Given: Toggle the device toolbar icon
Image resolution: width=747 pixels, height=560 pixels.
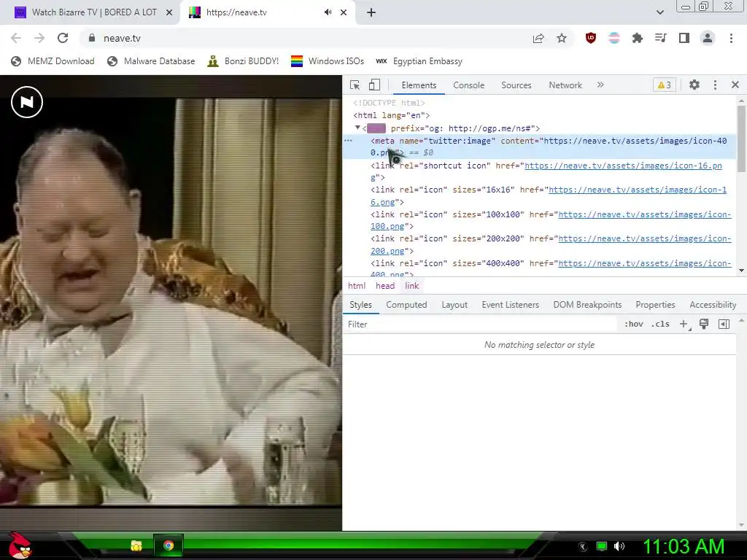Looking at the screenshot, I should point(374,85).
